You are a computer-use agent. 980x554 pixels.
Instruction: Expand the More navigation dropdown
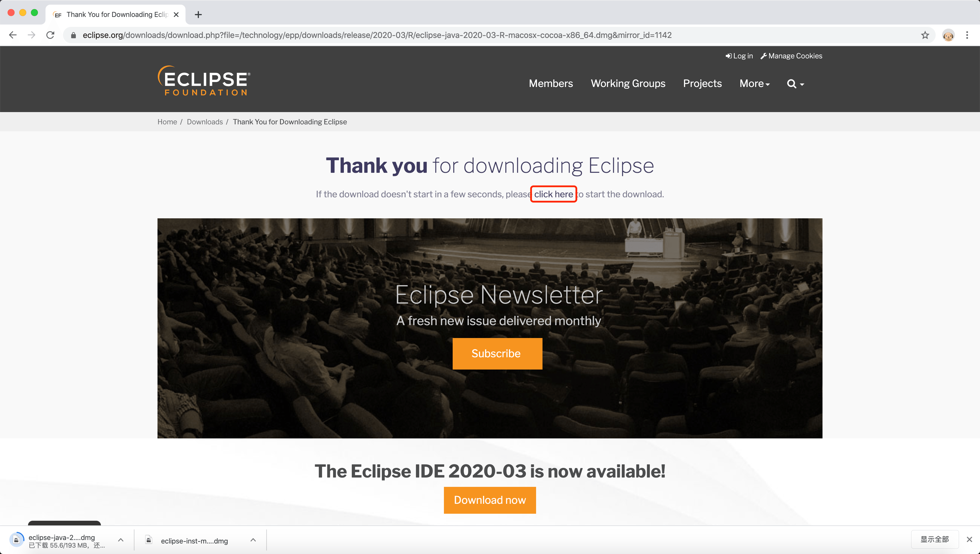pos(755,84)
